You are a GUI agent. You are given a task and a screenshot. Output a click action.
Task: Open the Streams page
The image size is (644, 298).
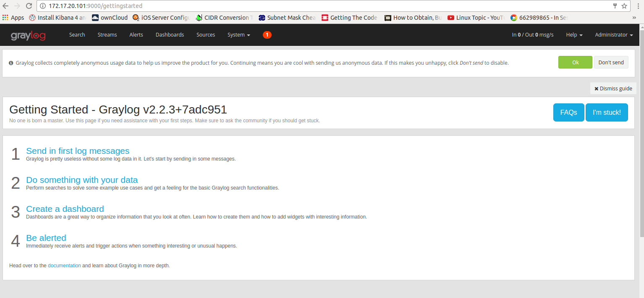coord(107,35)
